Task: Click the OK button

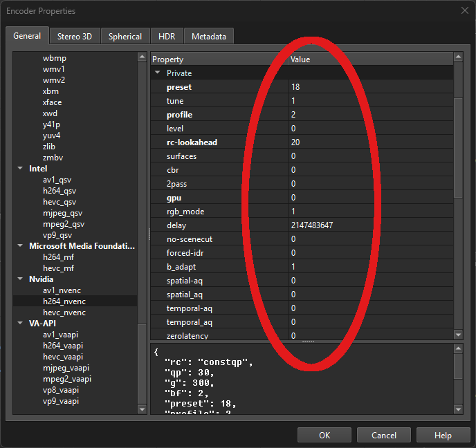Action: 324,436
